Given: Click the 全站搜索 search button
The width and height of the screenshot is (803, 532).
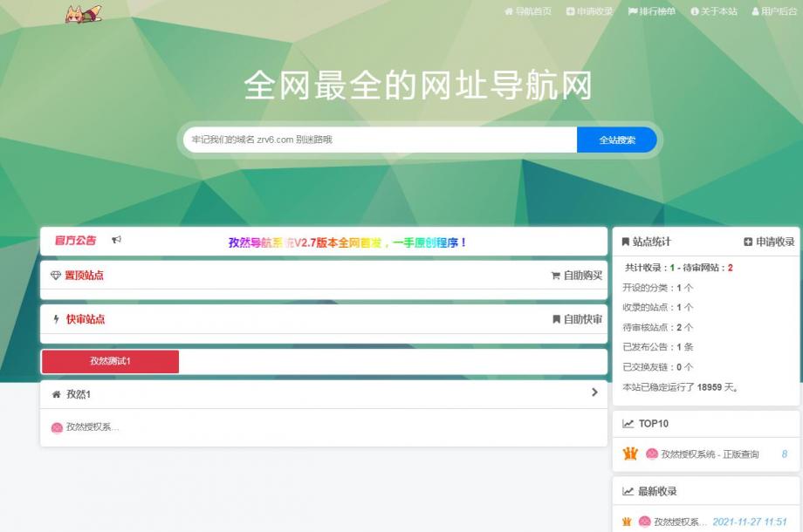Looking at the screenshot, I should pos(616,140).
